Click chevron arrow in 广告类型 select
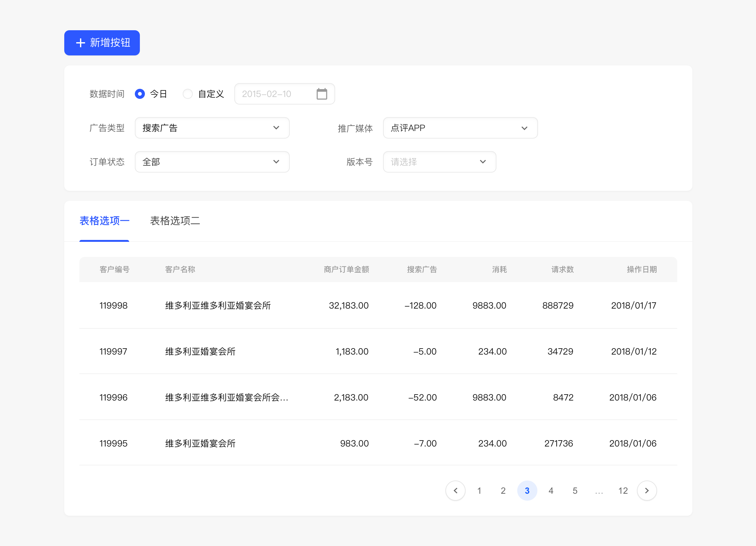 276,128
